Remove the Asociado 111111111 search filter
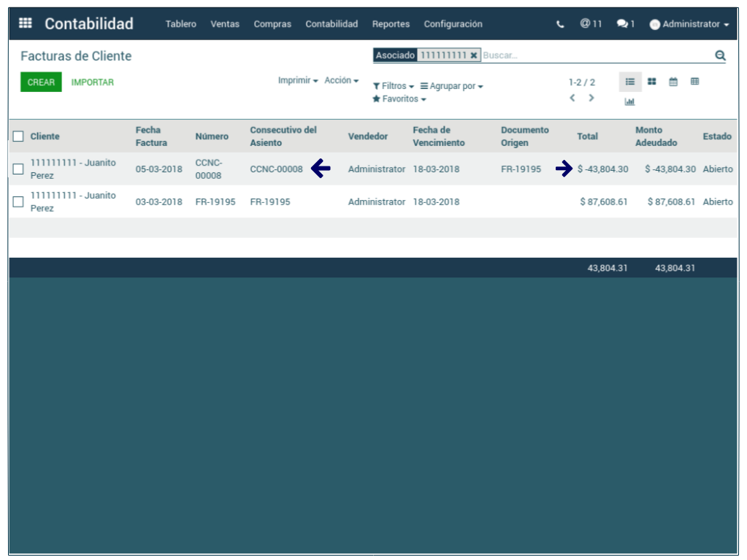Screen dimensions: 747x560 click(474, 55)
